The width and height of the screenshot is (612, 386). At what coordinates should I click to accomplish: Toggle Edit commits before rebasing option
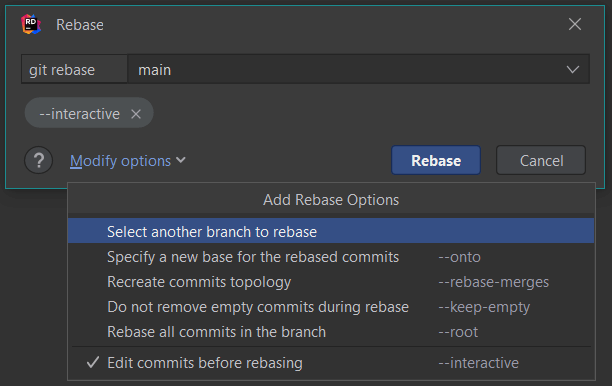click(x=331, y=363)
